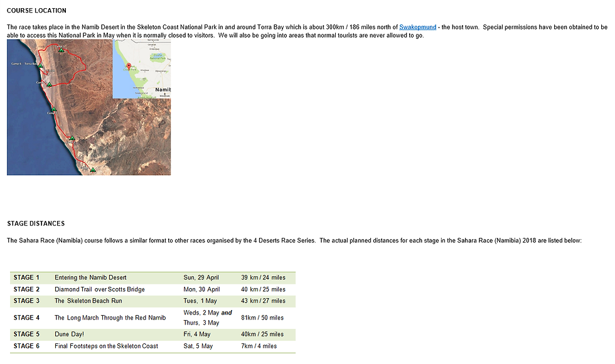Click the 'Sun, 29 April' date cell
Viewport: 615px width, 364px height.
[x=201, y=277]
